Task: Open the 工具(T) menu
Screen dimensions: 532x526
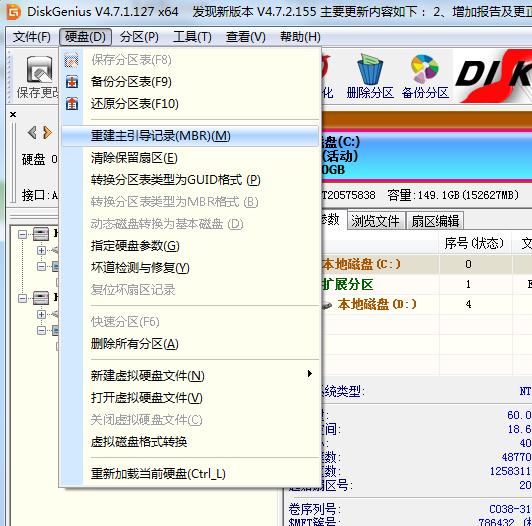Action: (192, 37)
